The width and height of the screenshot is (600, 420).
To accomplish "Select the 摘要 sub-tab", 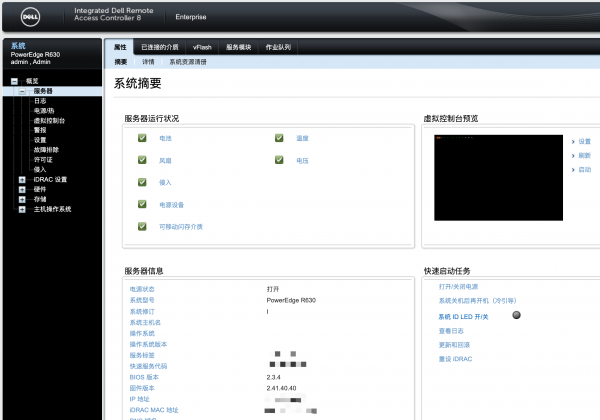I will pyautogui.click(x=121, y=62).
